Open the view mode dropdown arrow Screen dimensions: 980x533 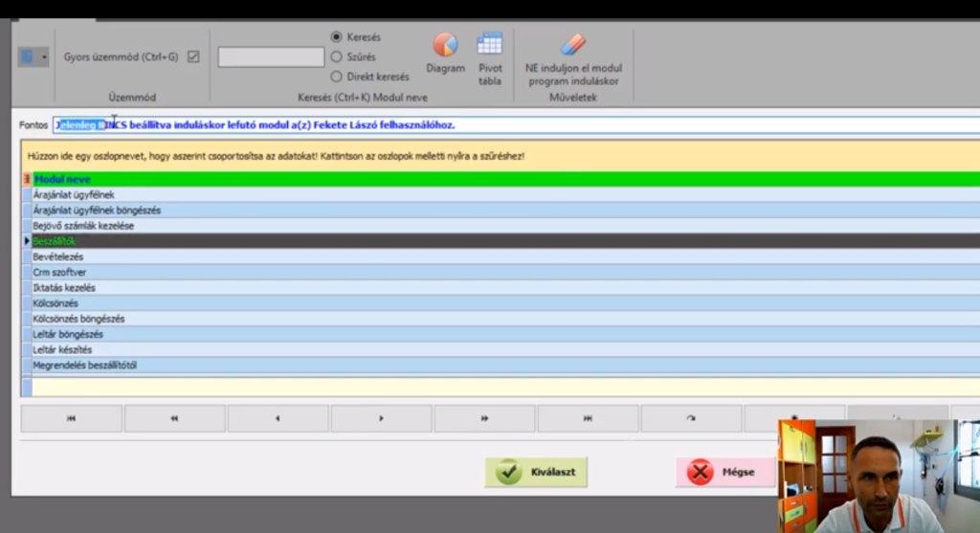[x=44, y=57]
